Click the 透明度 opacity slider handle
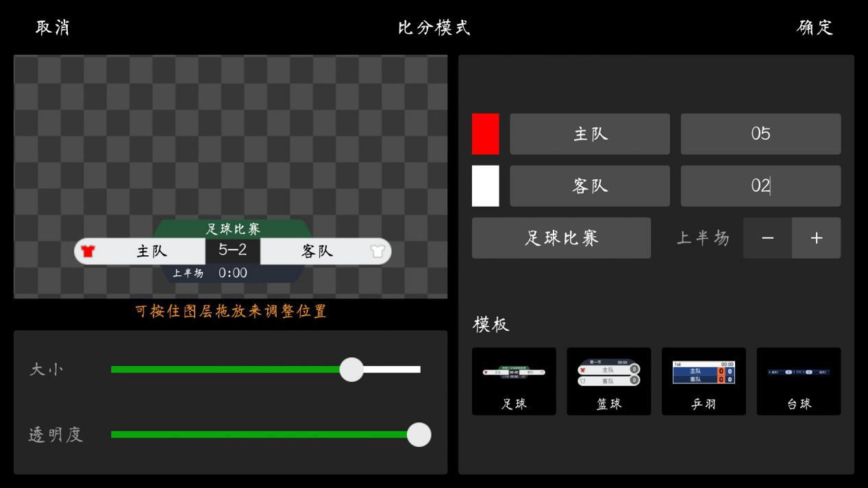 click(419, 435)
